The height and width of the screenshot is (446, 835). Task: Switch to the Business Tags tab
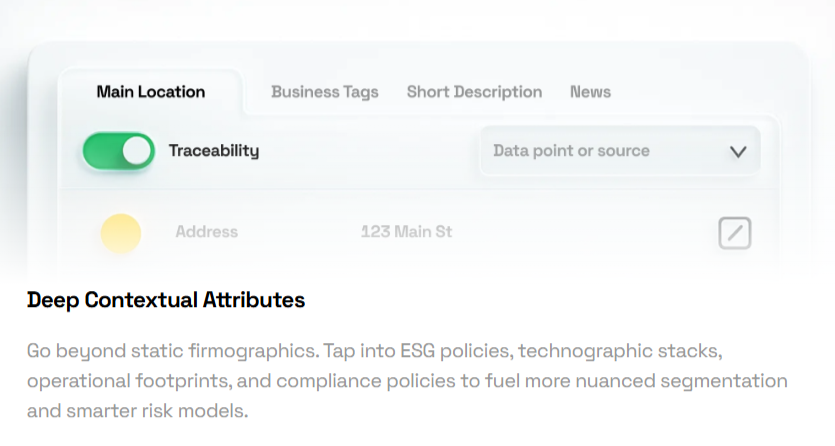click(x=325, y=92)
